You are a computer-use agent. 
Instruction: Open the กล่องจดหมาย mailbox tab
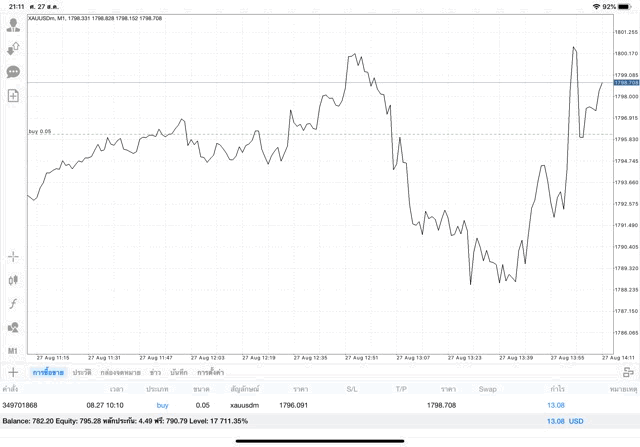click(x=120, y=372)
